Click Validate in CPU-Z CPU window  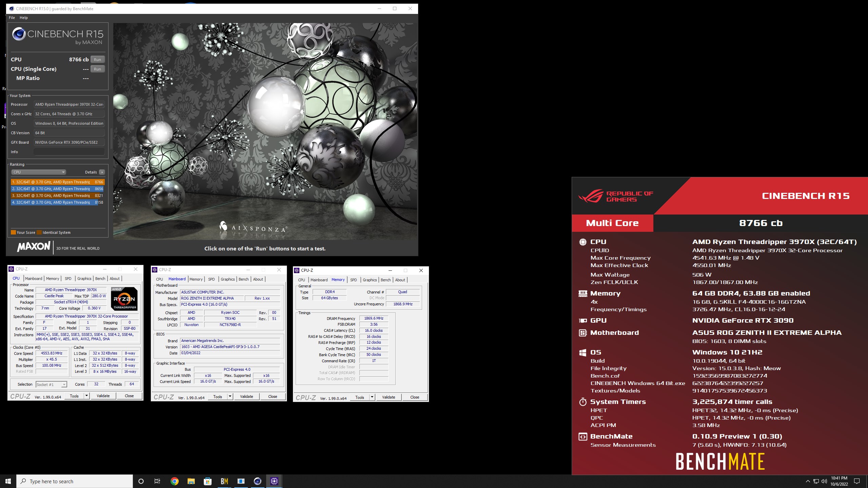pyautogui.click(x=103, y=396)
